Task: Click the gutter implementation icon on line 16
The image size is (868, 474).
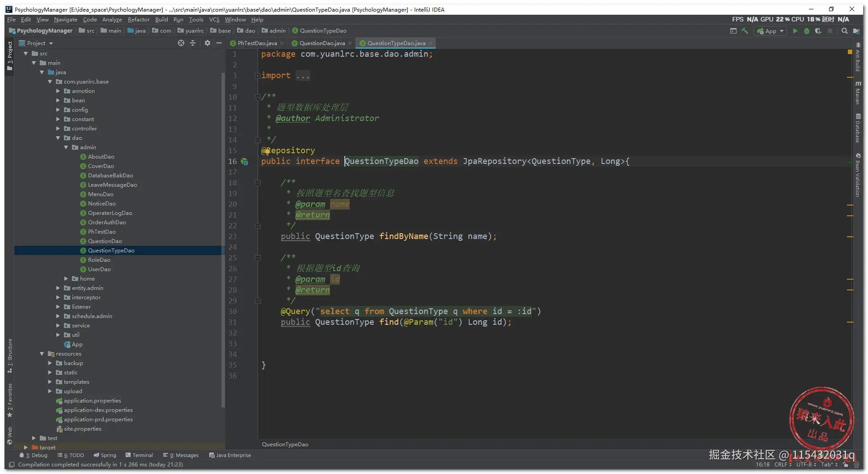Action: [245, 161]
